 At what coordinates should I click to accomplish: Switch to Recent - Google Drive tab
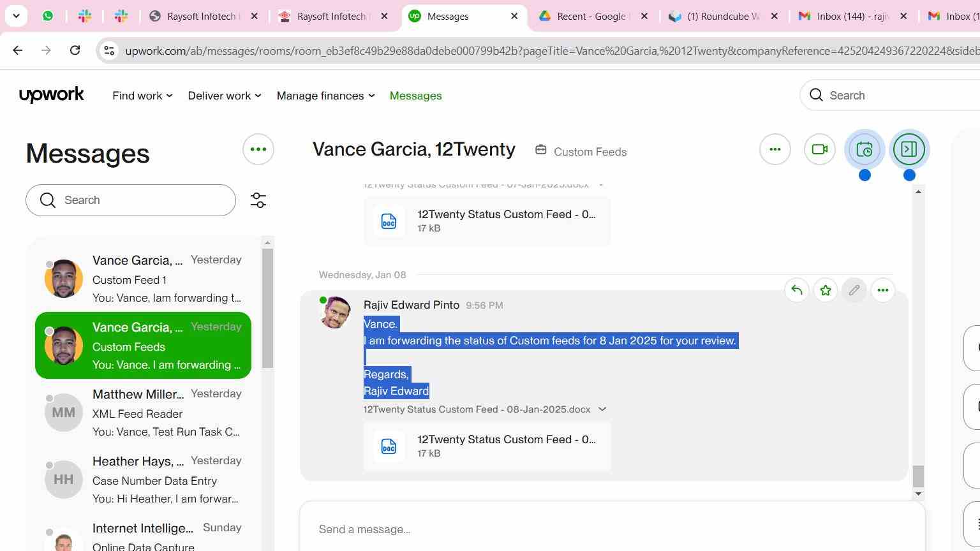pyautogui.click(x=593, y=16)
